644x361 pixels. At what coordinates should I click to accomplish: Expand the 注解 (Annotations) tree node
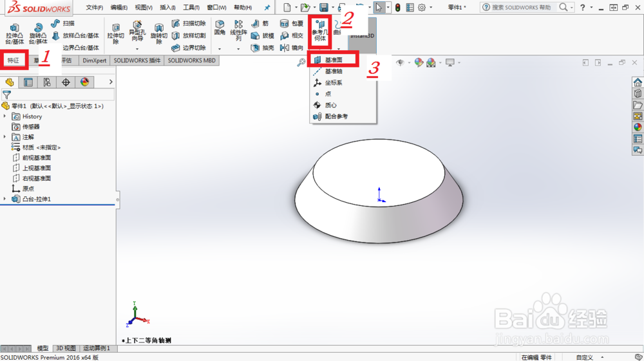(x=5, y=137)
